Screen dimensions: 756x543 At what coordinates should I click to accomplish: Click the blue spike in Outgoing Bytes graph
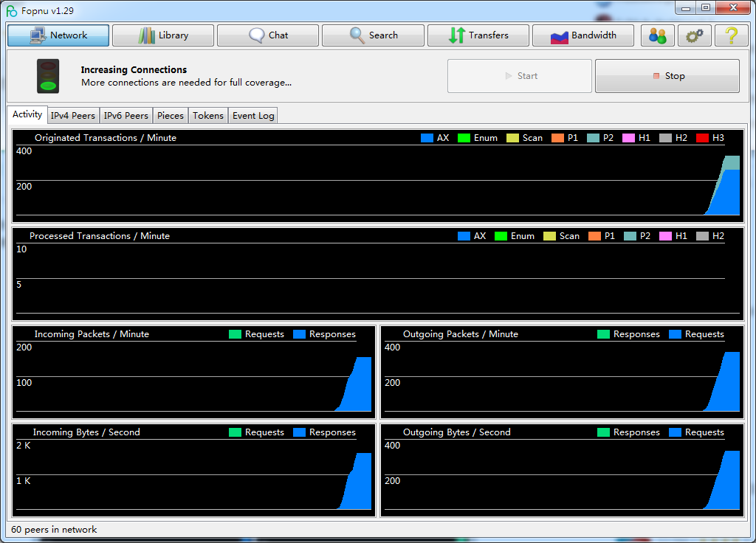[x=729, y=484]
